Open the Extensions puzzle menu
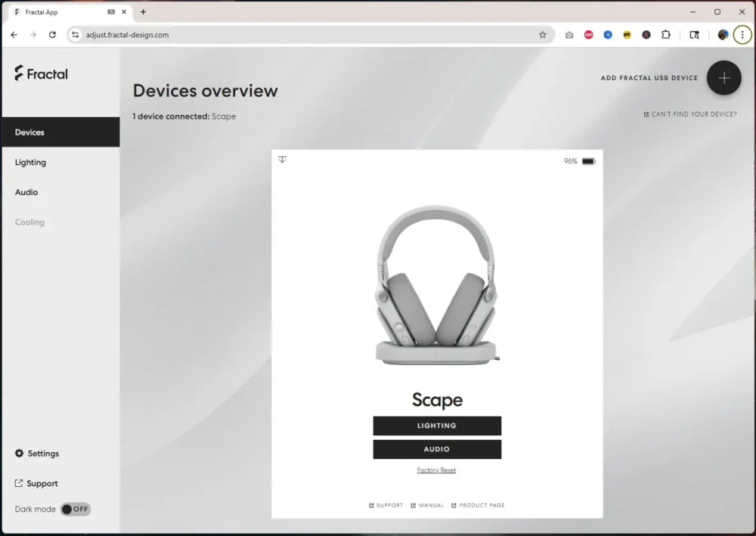Screen dimensions: 756x536 (666, 35)
